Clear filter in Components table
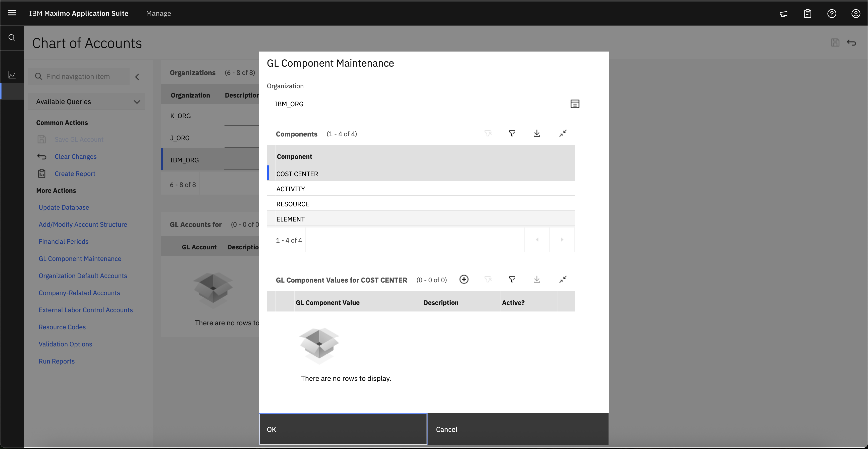 pyautogui.click(x=488, y=133)
